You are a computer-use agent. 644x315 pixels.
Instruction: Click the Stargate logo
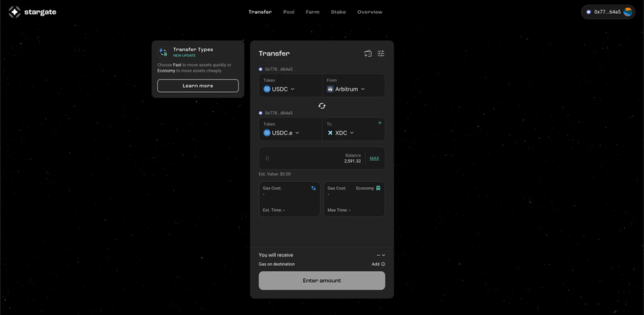(15, 12)
